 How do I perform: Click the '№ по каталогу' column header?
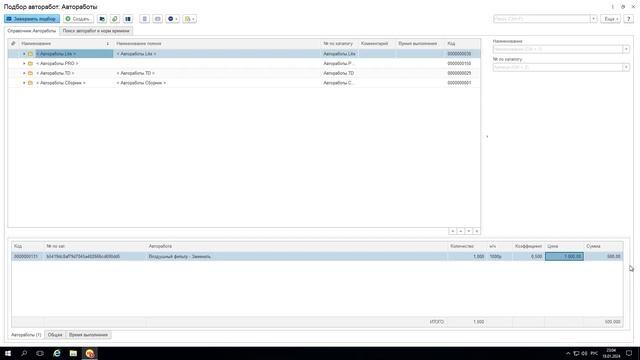[x=339, y=44]
